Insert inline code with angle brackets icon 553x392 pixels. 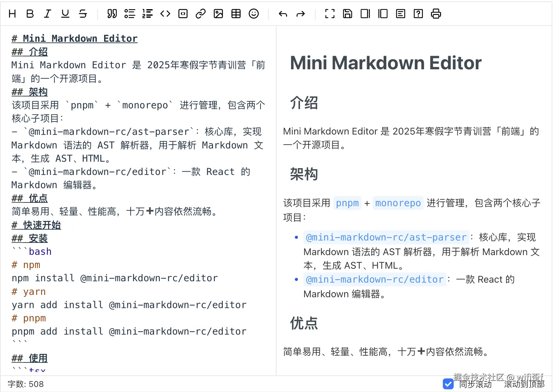165,14
